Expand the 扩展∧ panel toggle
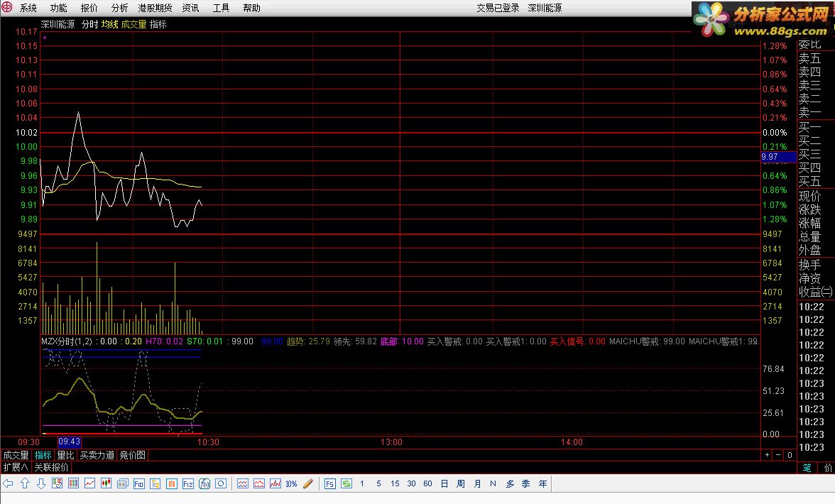Image resolution: width=835 pixels, height=504 pixels. pyautogui.click(x=16, y=467)
